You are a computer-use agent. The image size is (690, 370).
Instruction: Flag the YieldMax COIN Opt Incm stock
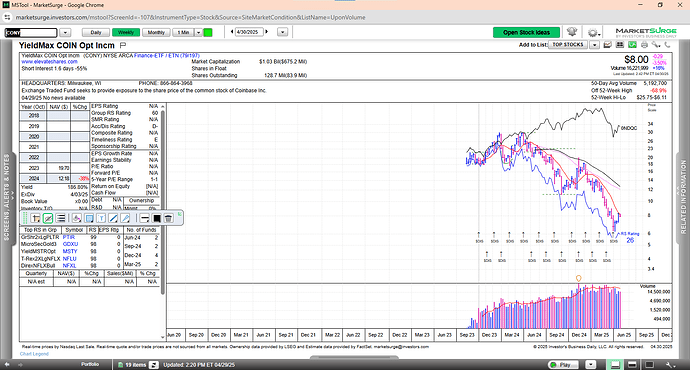click(123, 45)
